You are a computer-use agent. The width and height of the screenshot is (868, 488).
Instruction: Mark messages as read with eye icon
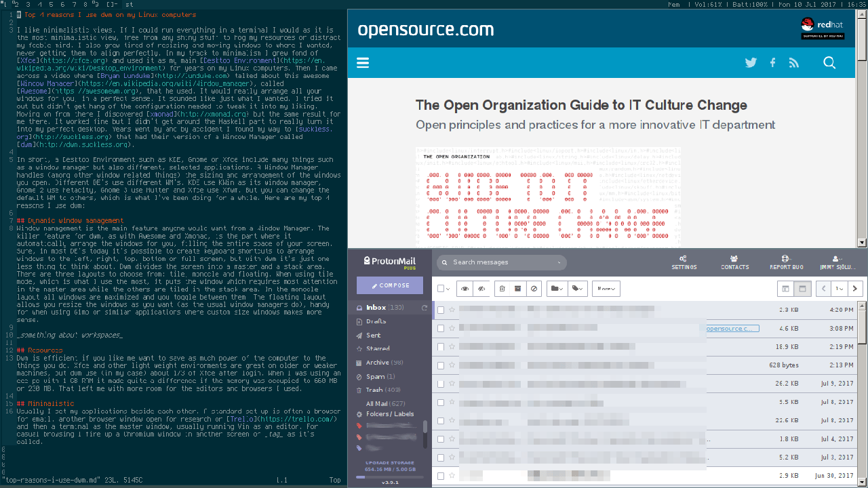tap(465, 289)
